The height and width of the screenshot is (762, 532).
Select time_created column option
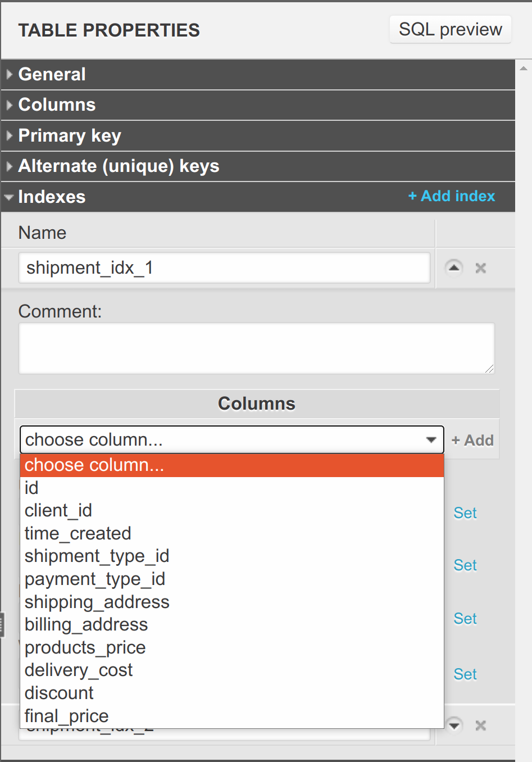click(78, 533)
